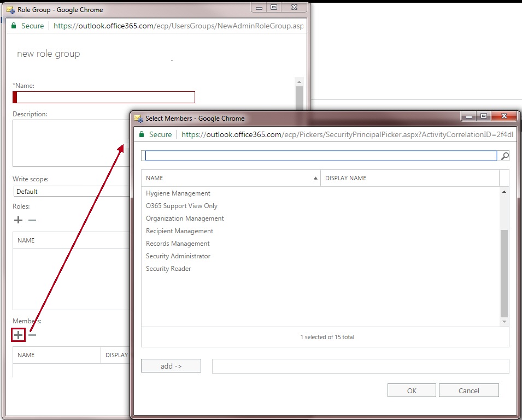This screenshot has width=522, height=420.
Task: Click the Secure label in Role Group window
Action: [x=33, y=26]
